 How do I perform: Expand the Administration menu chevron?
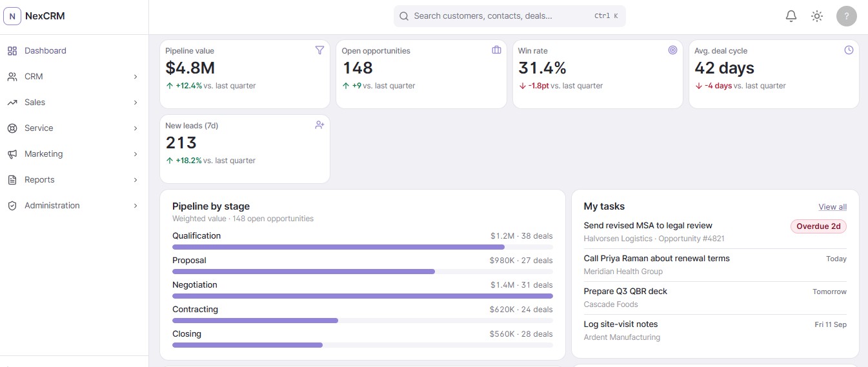click(x=136, y=206)
